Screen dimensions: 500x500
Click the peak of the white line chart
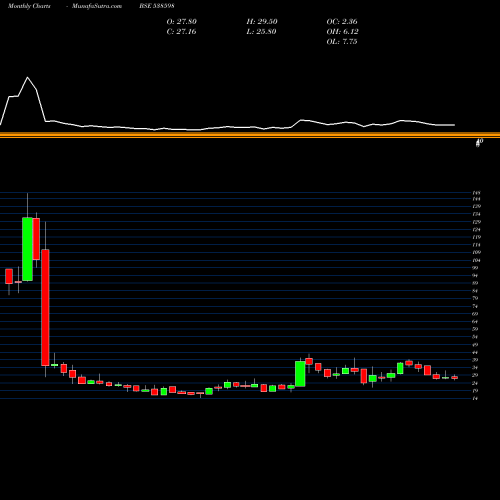27,77
